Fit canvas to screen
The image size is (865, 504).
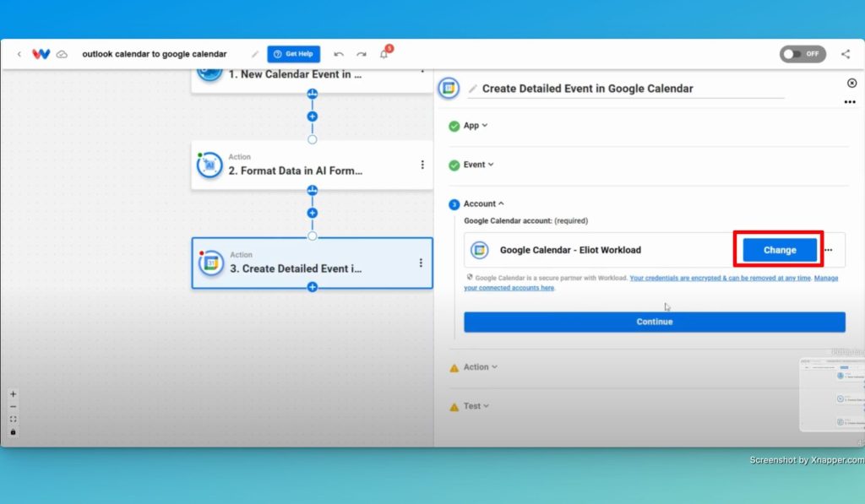click(14, 420)
